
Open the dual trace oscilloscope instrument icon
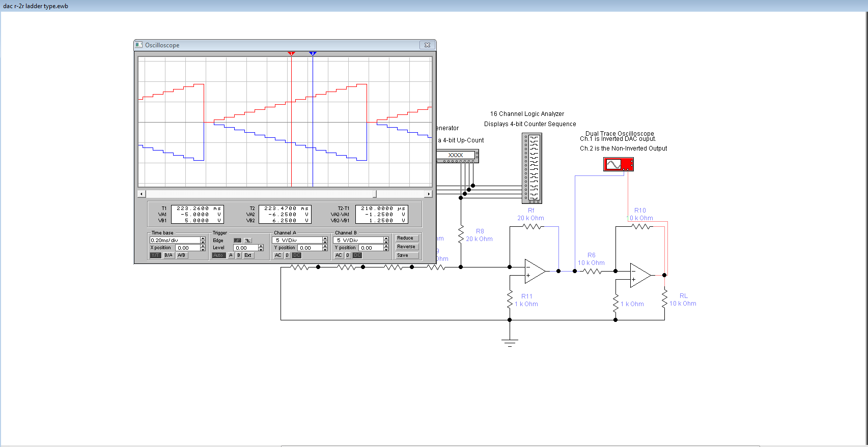coord(619,164)
